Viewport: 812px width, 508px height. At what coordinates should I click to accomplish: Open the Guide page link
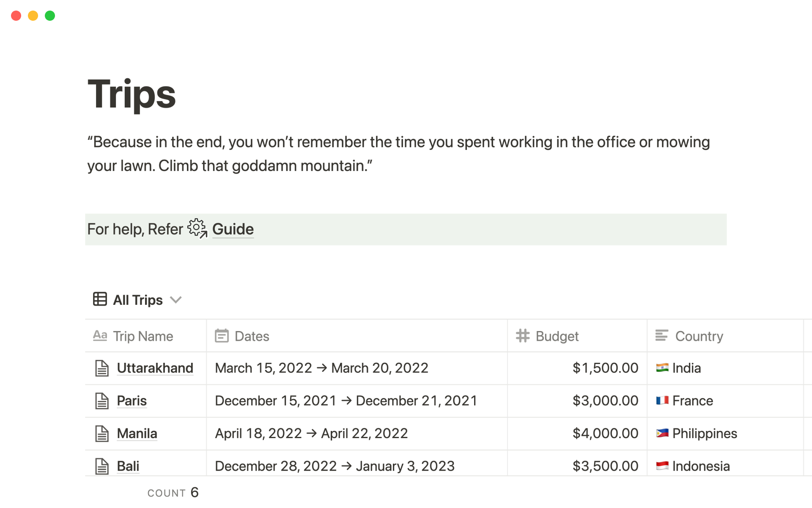(x=233, y=229)
